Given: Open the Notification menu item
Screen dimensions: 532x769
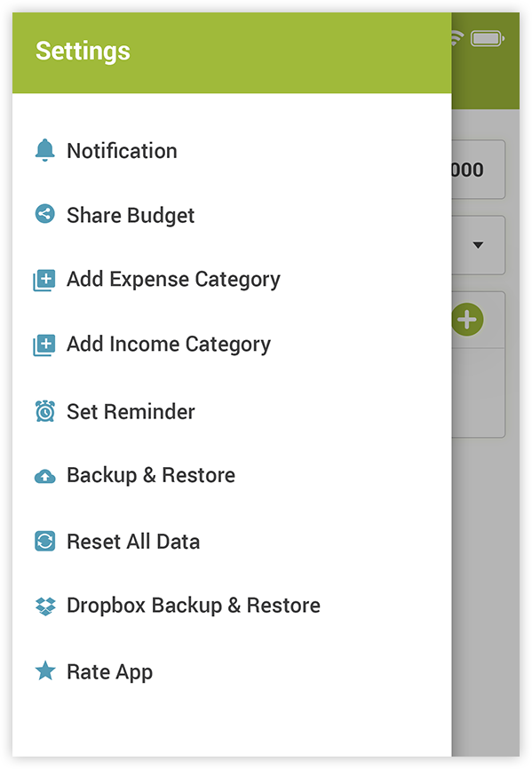Looking at the screenshot, I should pos(232,151).
